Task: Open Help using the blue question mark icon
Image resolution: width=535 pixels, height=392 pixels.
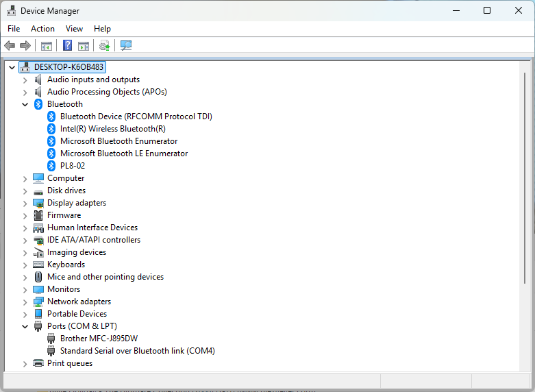Action: click(x=67, y=46)
